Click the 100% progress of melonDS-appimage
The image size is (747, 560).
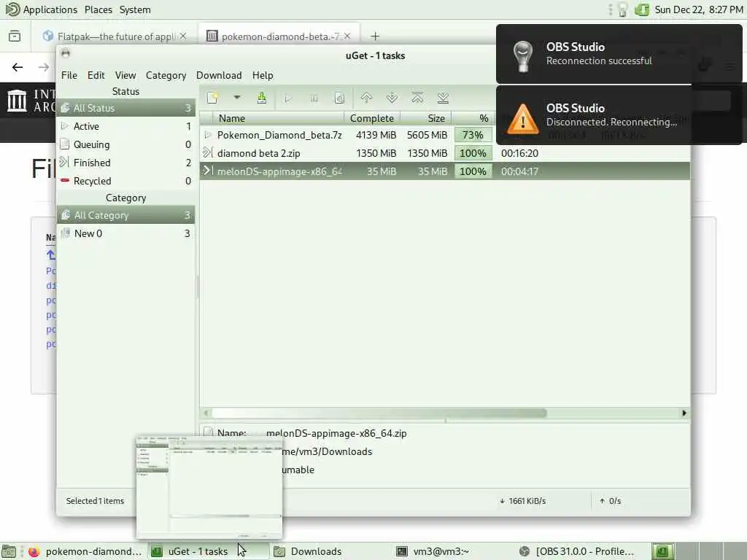[473, 171]
